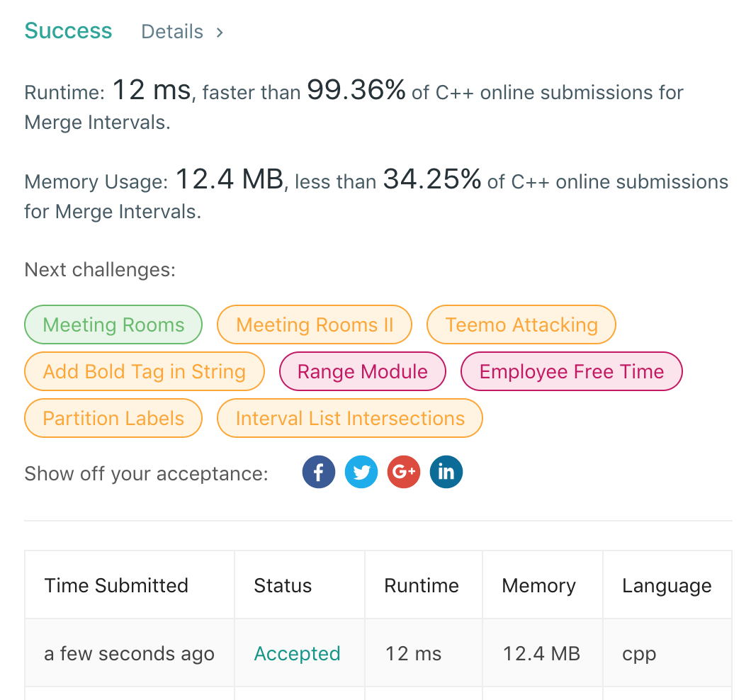Open the Details link
This screenshot has width=751, height=700.
coord(172,32)
